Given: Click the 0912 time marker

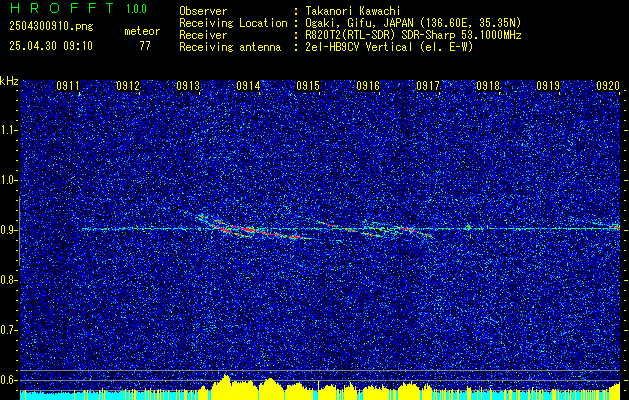Looking at the screenshot, I should point(128,86).
